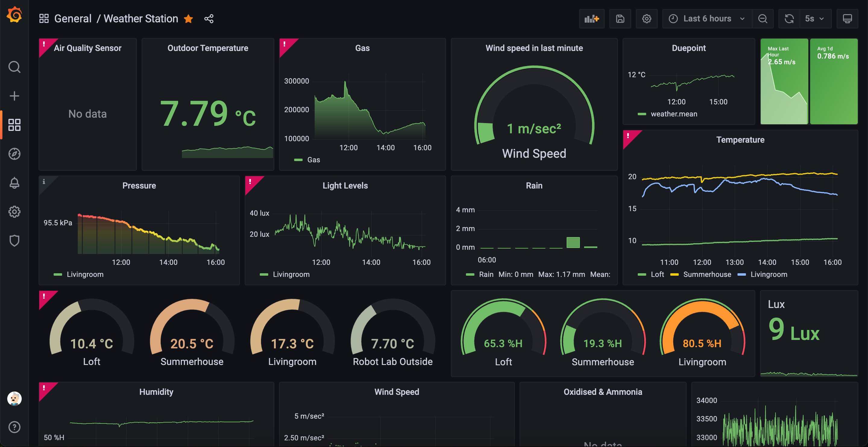868x447 pixels.
Task: Open the Explore compass icon
Action: 14,154
